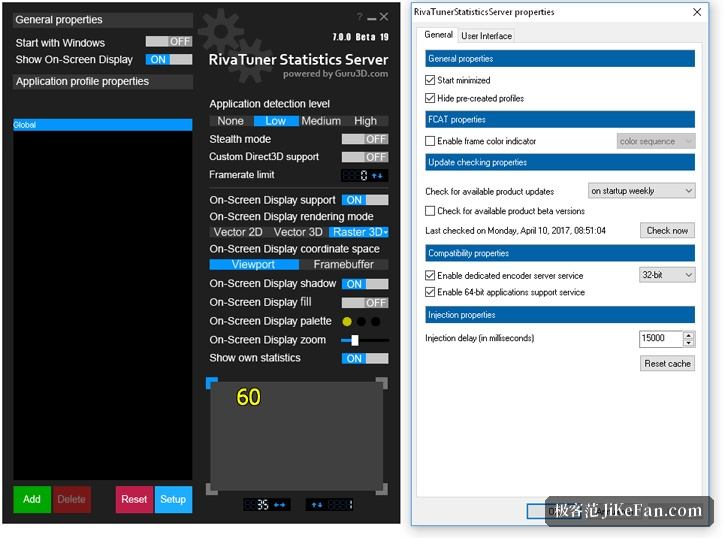The width and height of the screenshot is (725, 538).
Task: Open the color sequence dropdown
Action: pyautogui.click(x=656, y=141)
